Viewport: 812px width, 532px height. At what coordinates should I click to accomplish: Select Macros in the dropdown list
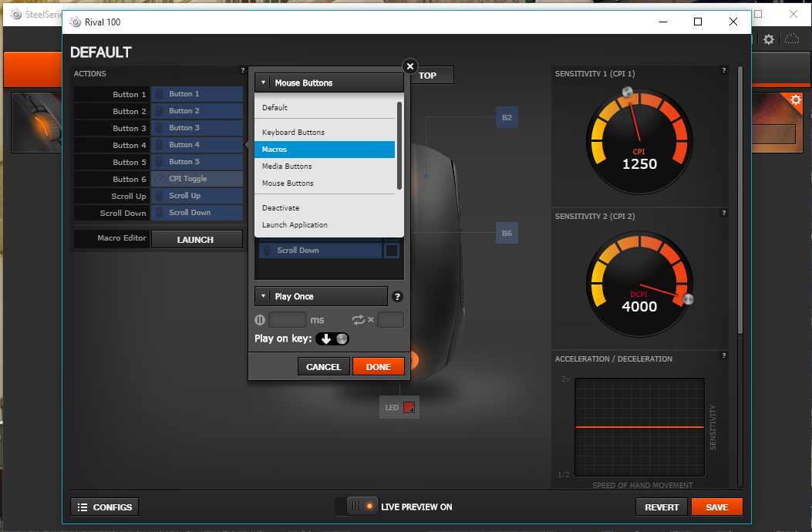click(324, 150)
